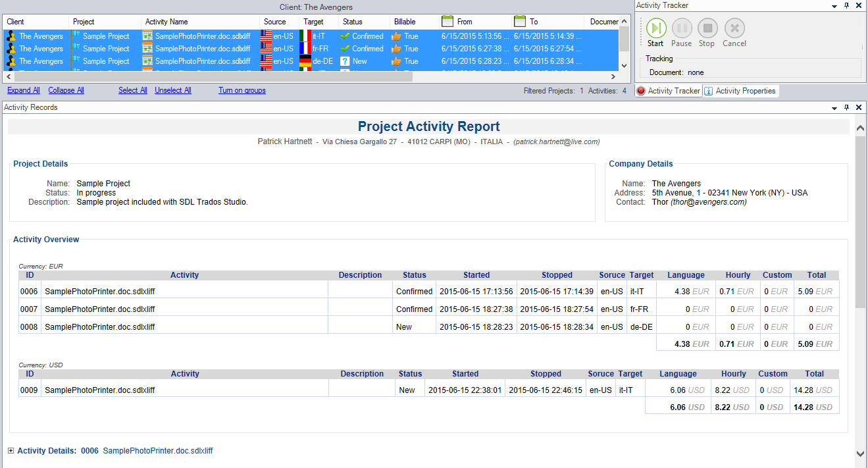The image size is (868, 468).
Task: Click the Activities: 4 counter
Action: click(x=607, y=91)
